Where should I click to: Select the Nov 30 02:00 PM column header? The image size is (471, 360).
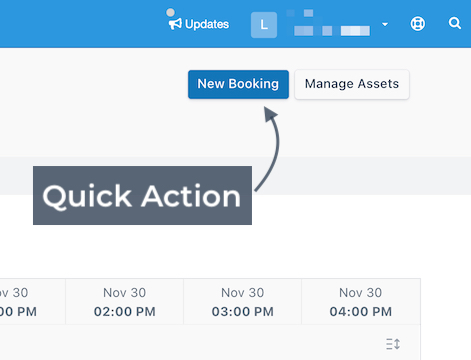click(x=124, y=302)
